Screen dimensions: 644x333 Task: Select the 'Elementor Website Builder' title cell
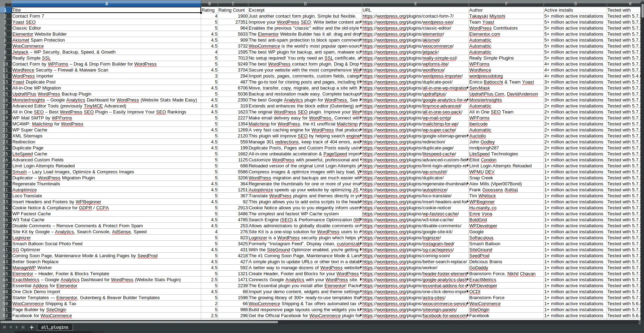[106, 34]
